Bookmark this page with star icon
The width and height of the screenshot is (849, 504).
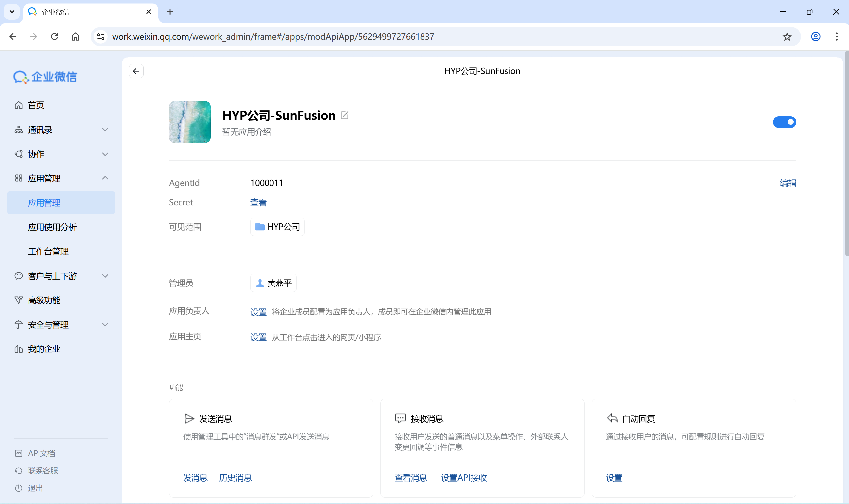[787, 37]
